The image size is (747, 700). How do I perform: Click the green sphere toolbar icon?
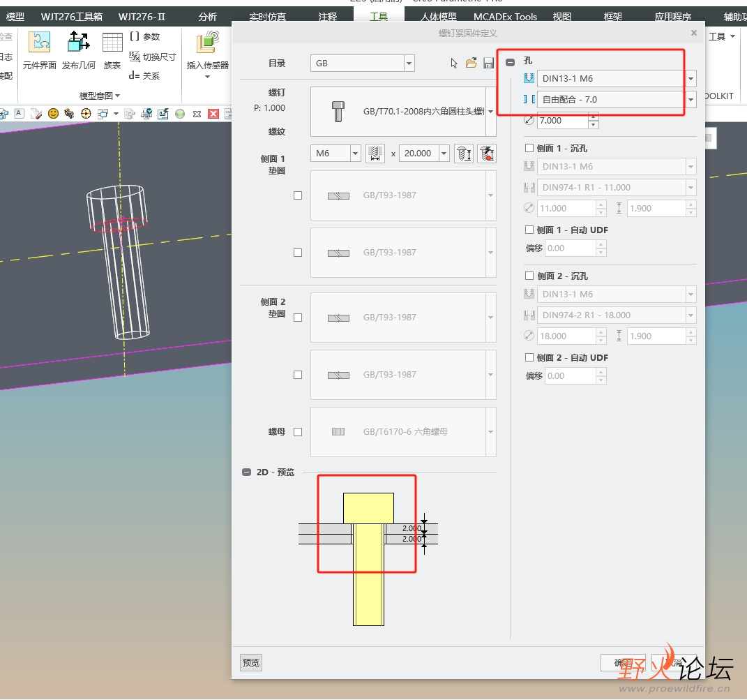click(x=180, y=114)
